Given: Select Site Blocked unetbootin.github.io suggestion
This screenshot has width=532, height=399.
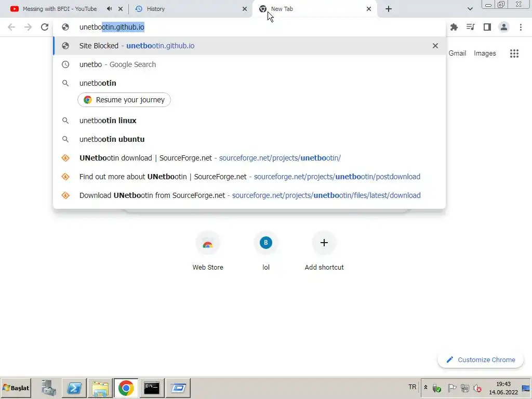Looking at the screenshot, I should point(249,46).
